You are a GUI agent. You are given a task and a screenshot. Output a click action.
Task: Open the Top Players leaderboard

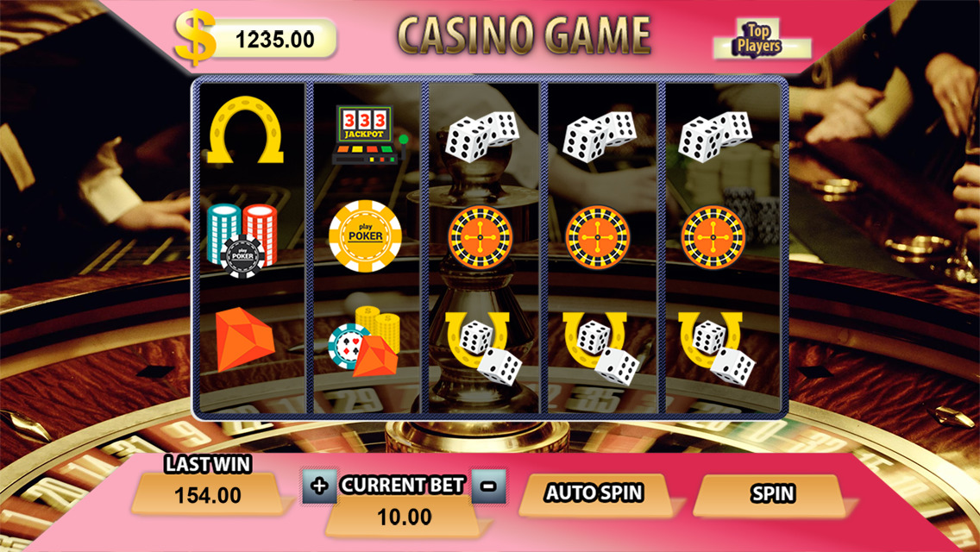point(758,40)
